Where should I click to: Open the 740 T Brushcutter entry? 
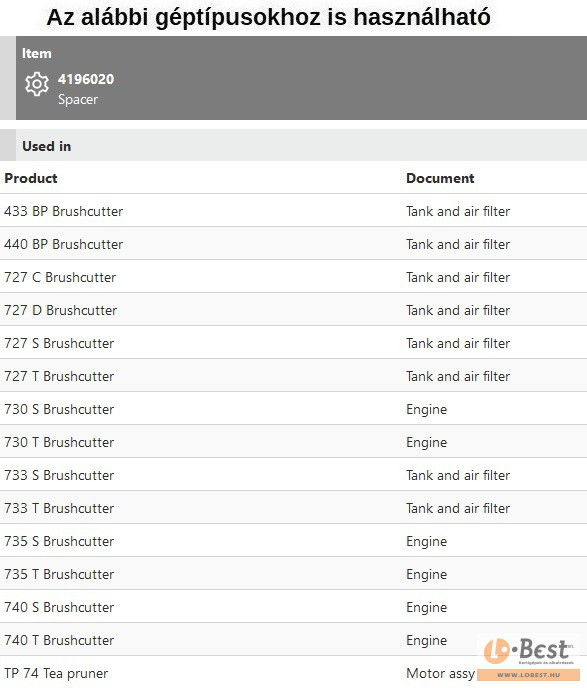(59, 640)
